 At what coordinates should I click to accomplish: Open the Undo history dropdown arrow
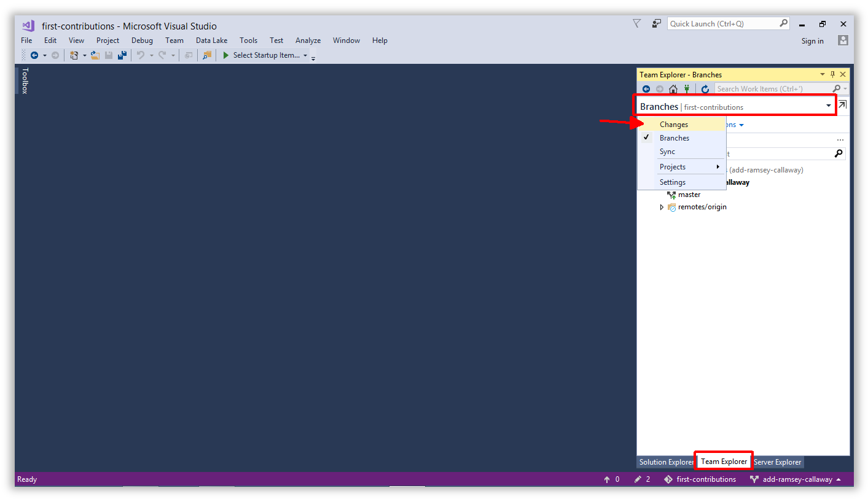pos(151,56)
